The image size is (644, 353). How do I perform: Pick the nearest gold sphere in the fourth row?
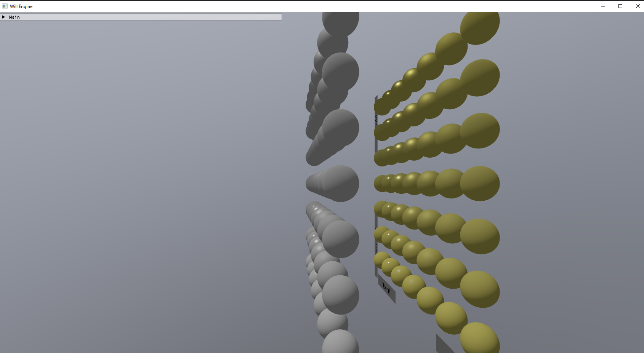(x=480, y=183)
